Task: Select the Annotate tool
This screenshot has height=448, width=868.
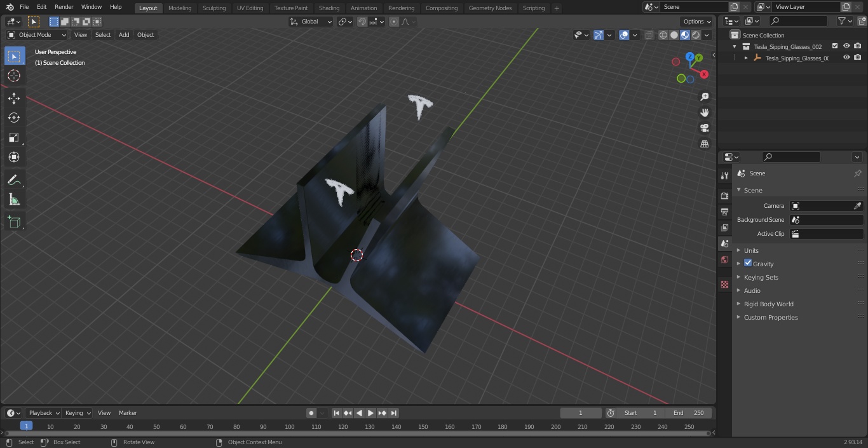Action: point(14,180)
